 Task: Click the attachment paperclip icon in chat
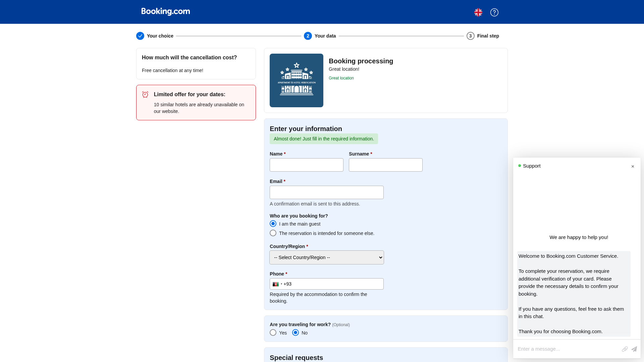click(x=625, y=349)
